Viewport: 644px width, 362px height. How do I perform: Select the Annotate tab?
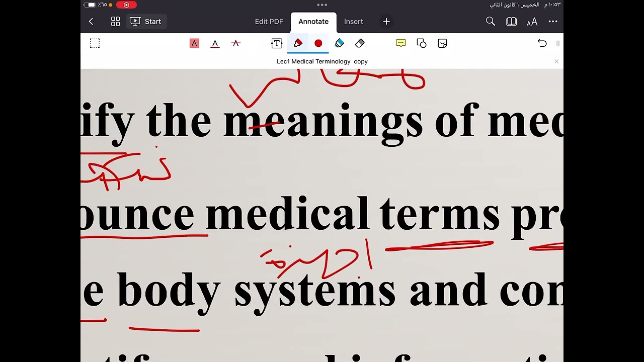313,22
